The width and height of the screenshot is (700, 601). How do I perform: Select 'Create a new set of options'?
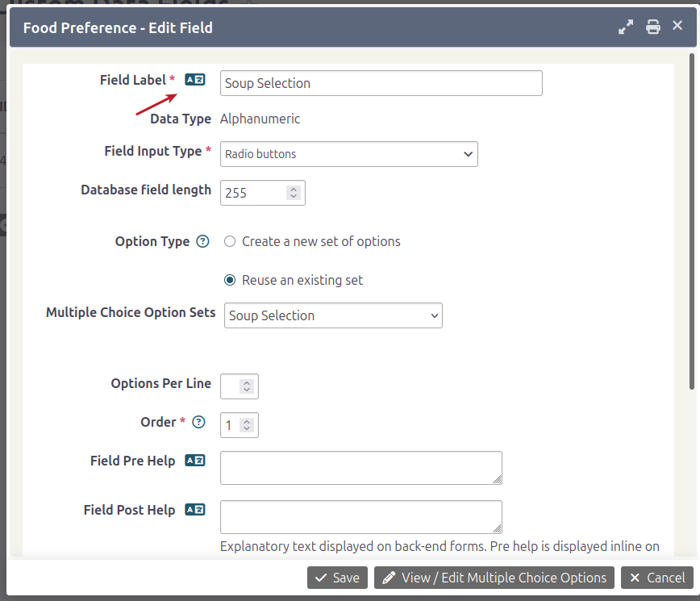(x=230, y=241)
